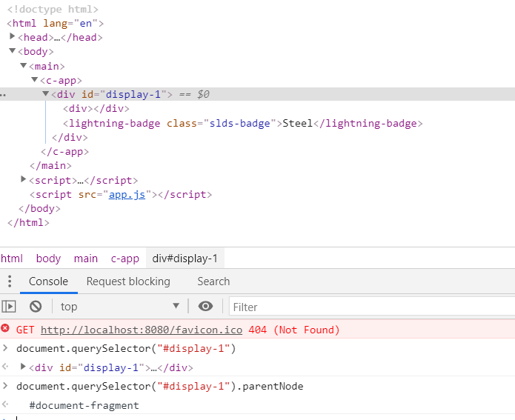Select the empty div element line

point(96,108)
